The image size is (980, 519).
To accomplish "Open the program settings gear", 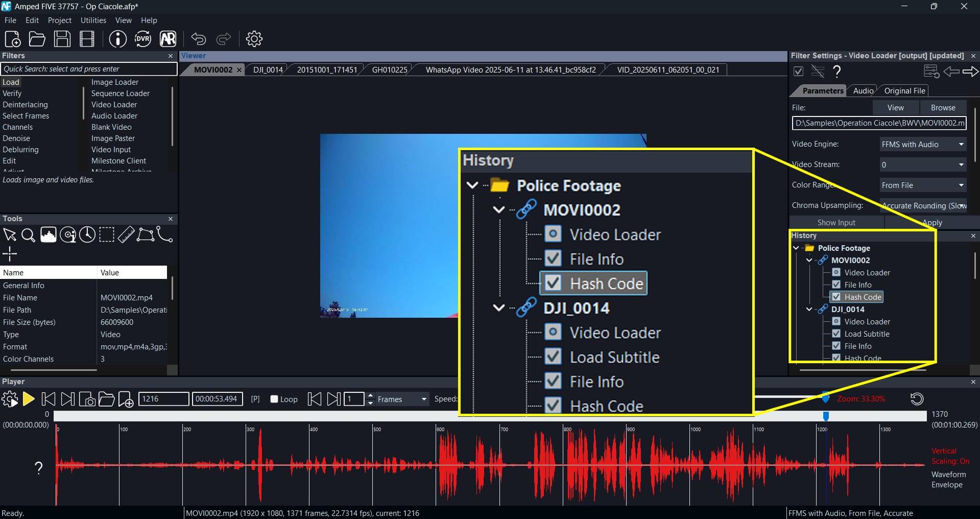I will 254,39.
